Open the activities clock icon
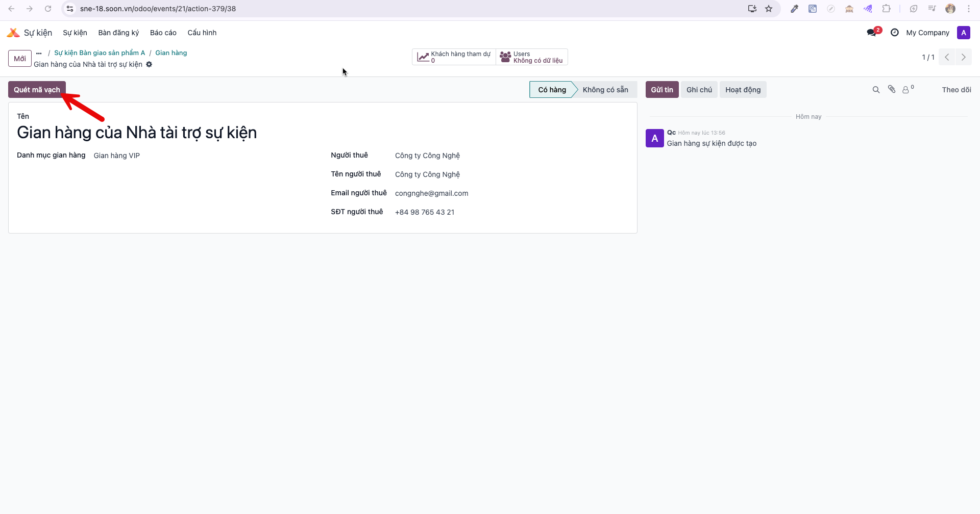The height and width of the screenshot is (514, 980). click(x=894, y=33)
